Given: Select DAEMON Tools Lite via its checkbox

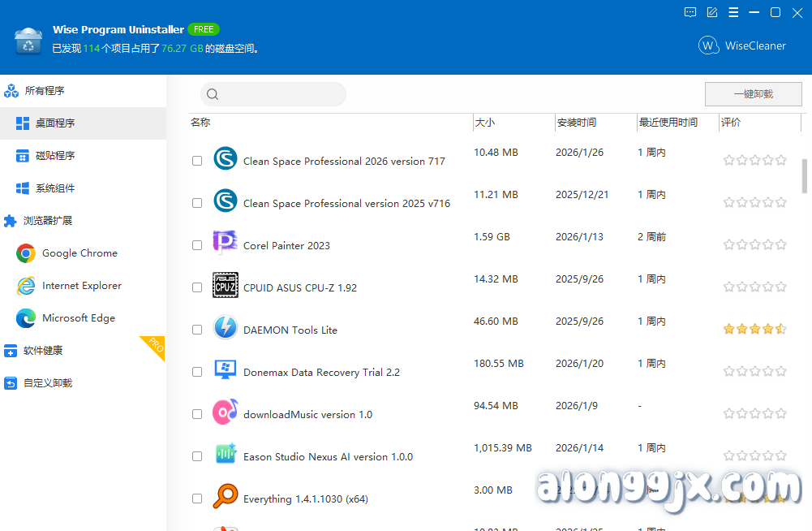Looking at the screenshot, I should point(197,330).
